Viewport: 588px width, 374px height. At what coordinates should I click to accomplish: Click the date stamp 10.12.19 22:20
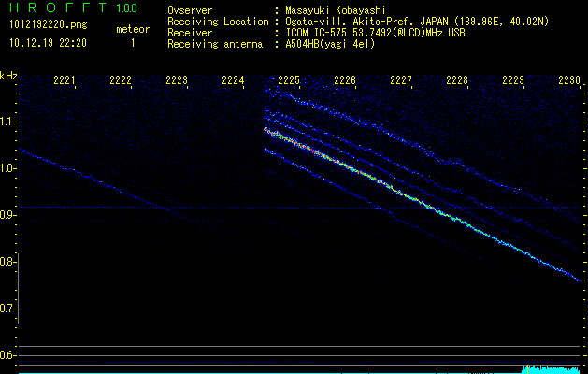[x=48, y=43]
